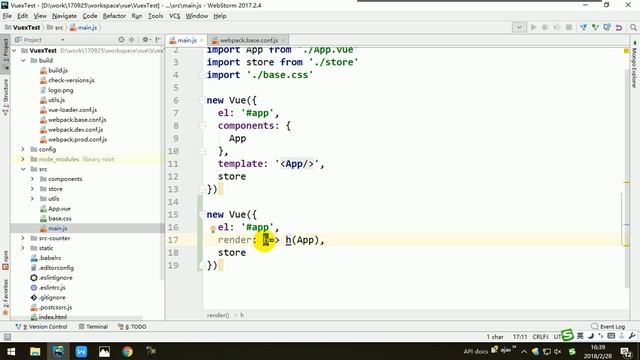Click the VCS commit changes icon

click(x=595, y=27)
